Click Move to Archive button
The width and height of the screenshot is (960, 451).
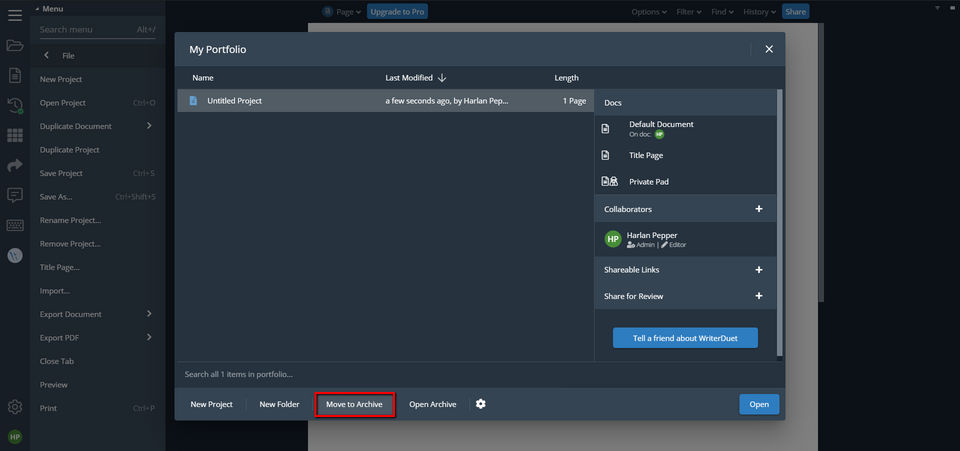point(354,404)
